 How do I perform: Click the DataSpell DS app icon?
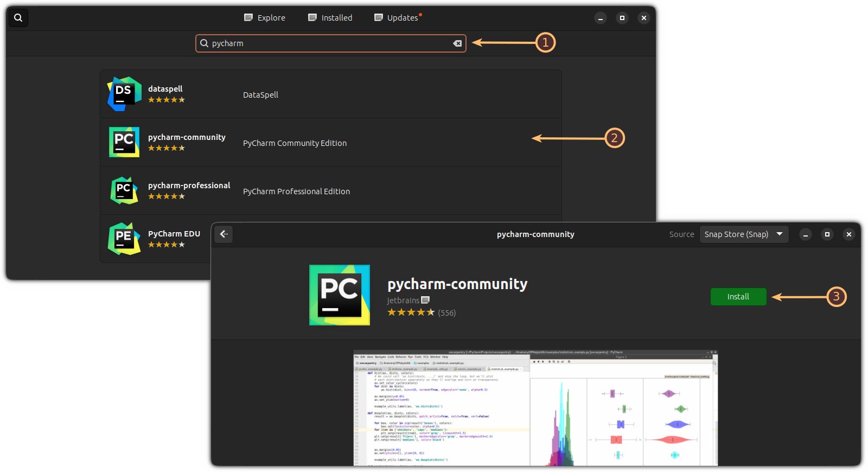point(124,94)
